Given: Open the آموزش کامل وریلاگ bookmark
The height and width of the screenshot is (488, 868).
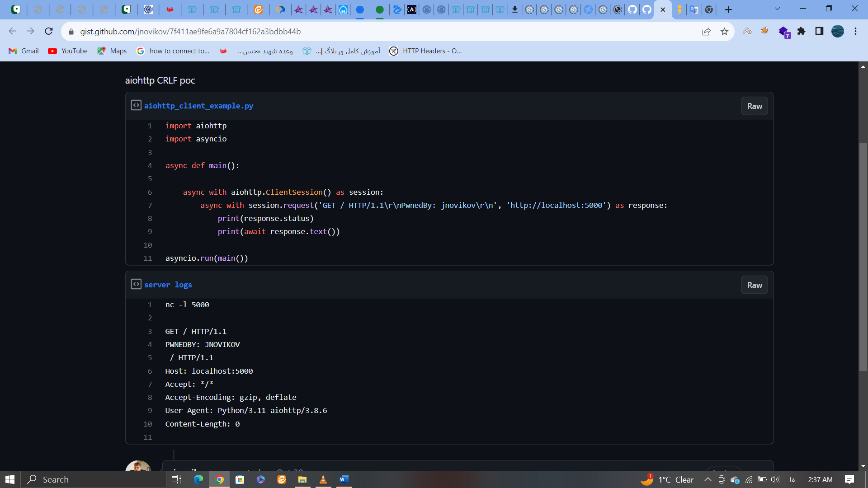Looking at the screenshot, I should tap(342, 51).
